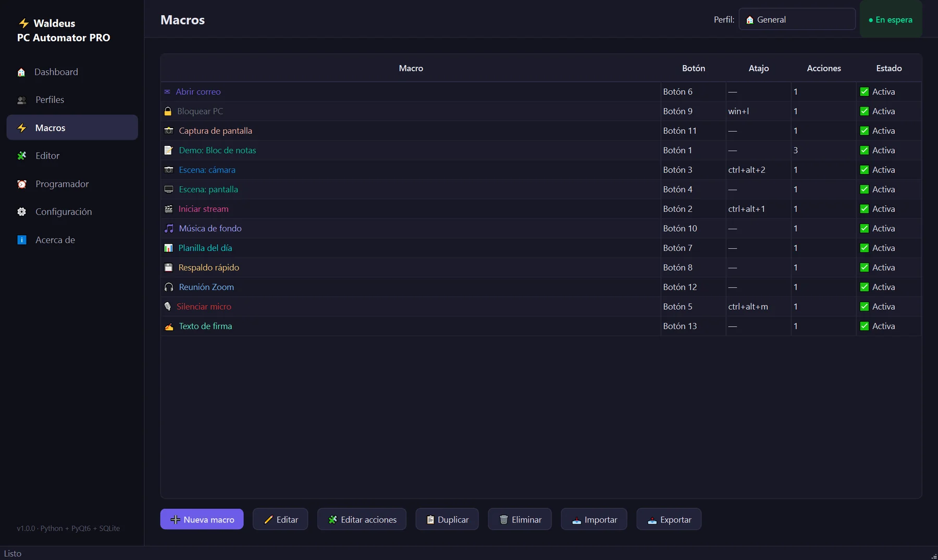938x560 pixels.
Task: Open the Perfil General dropdown
Action: pyautogui.click(x=797, y=19)
